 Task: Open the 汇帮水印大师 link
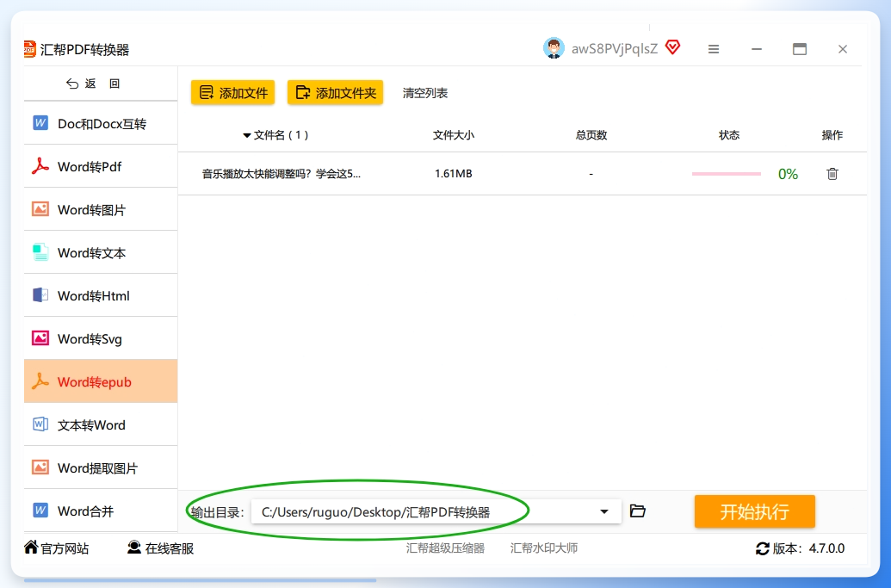pyautogui.click(x=544, y=548)
